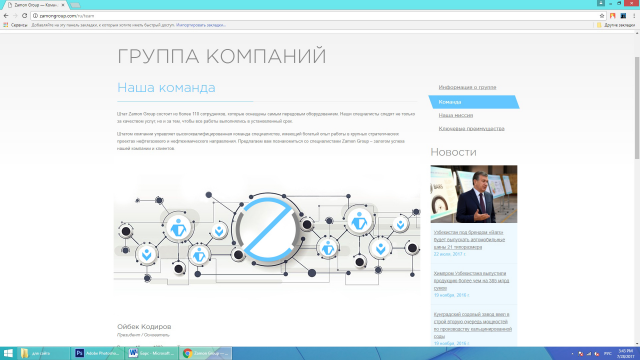Click the vertical page scrollbar thumb

click(637, 108)
